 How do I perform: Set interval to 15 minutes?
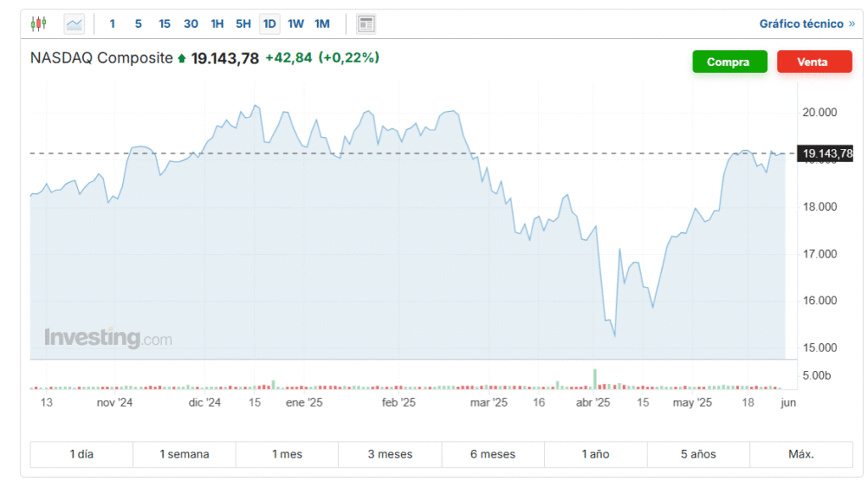pyautogui.click(x=164, y=24)
